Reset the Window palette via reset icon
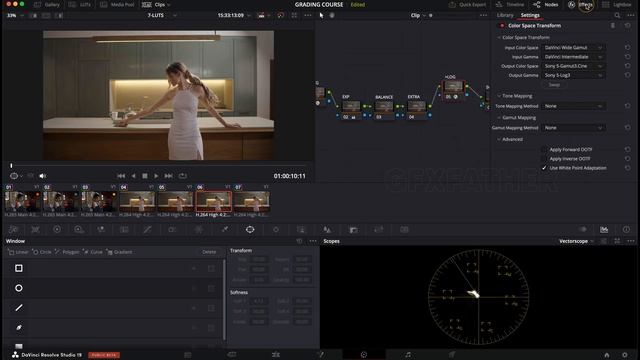 click(299, 241)
